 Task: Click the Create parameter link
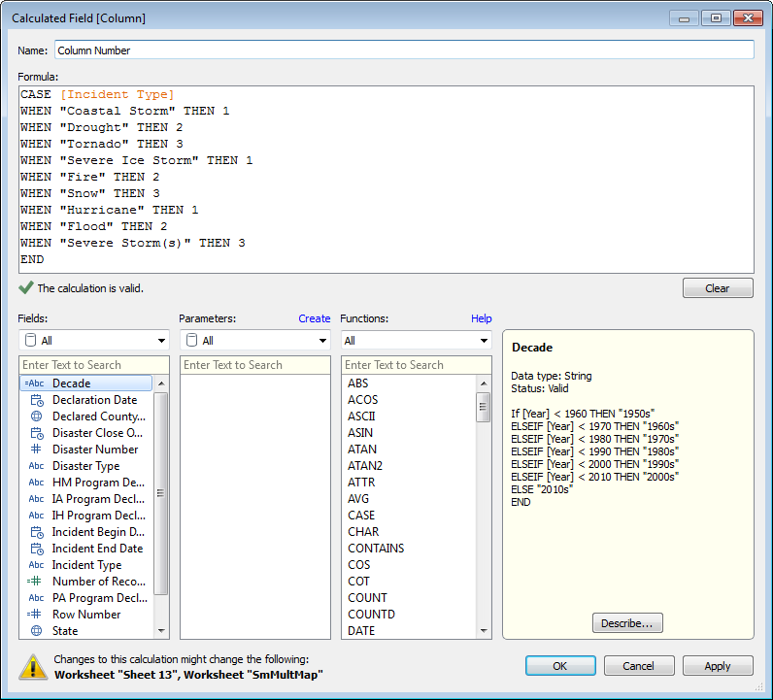pos(314,318)
